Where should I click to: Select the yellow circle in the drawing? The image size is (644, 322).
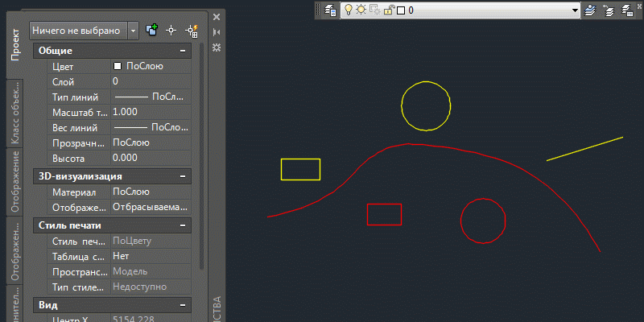(426, 82)
